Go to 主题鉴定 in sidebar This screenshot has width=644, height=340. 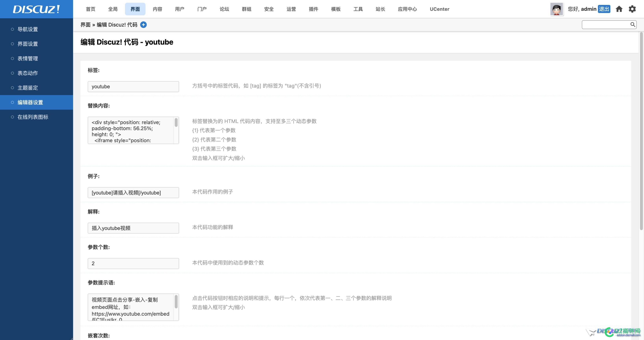(x=36, y=88)
